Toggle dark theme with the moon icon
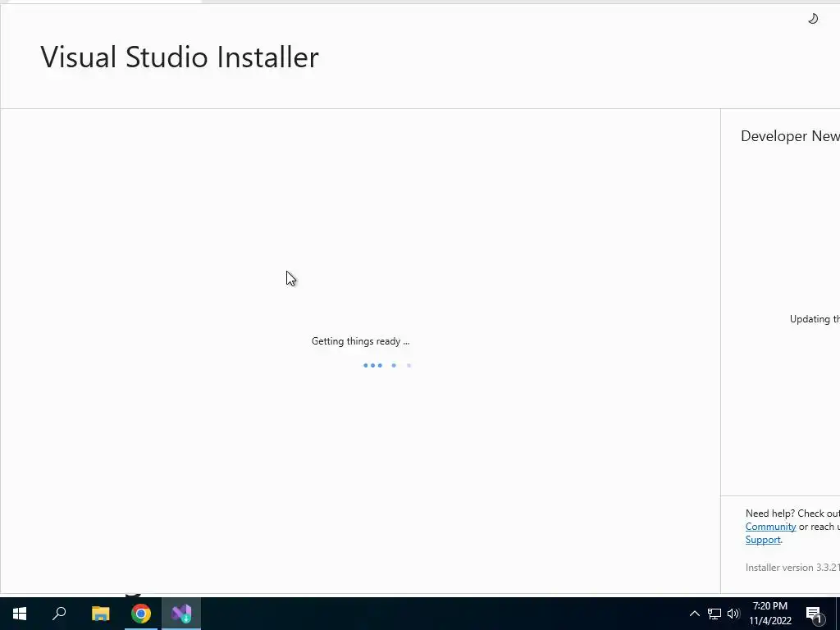Viewport: 840px width, 630px height. click(x=813, y=19)
